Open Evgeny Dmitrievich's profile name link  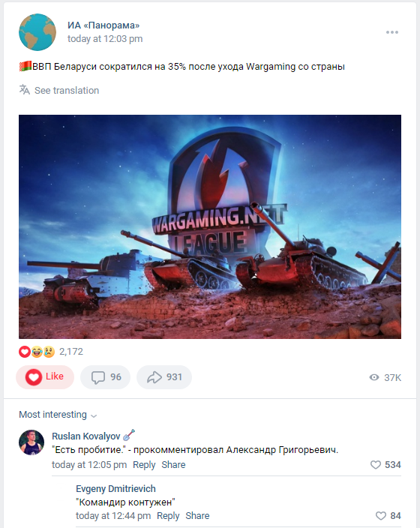click(115, 488)
